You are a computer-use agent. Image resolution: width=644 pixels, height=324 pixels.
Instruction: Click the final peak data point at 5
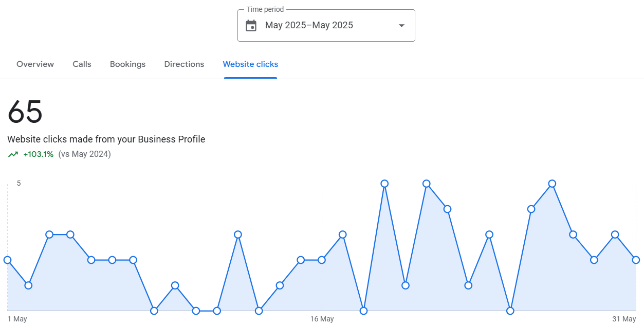pyautogui.click(x=552, y=184)
